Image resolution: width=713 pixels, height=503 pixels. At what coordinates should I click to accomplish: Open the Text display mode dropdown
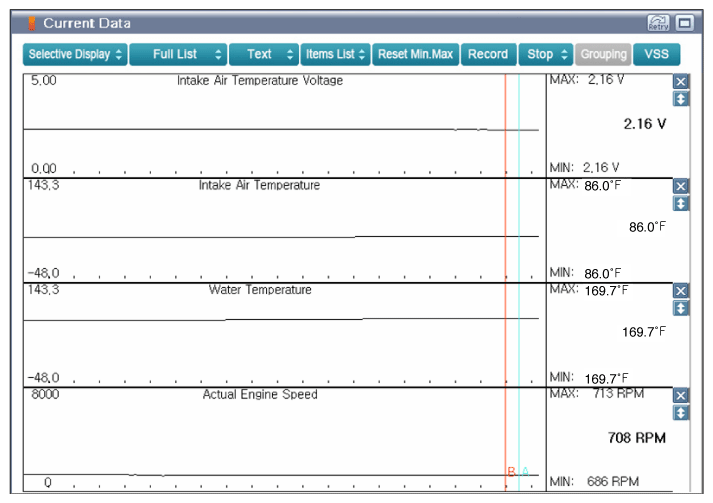[x=264, y=54]
